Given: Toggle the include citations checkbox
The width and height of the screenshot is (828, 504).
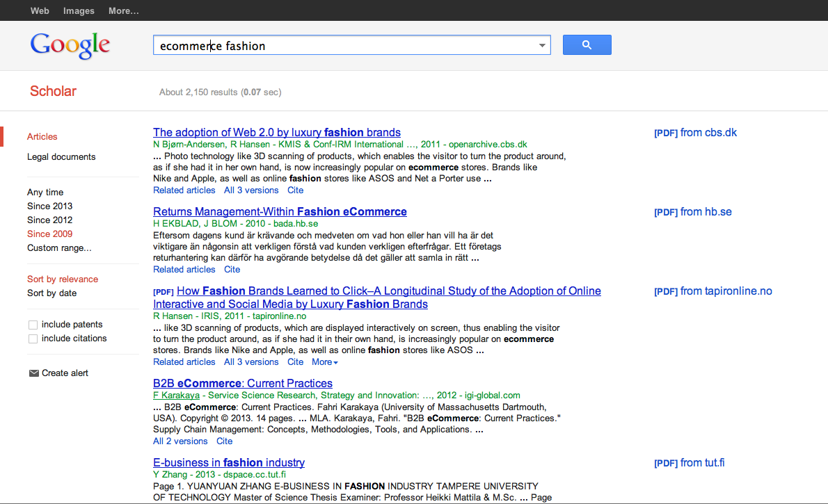Looking at the screenshot, I should click(x=33, y=339).
